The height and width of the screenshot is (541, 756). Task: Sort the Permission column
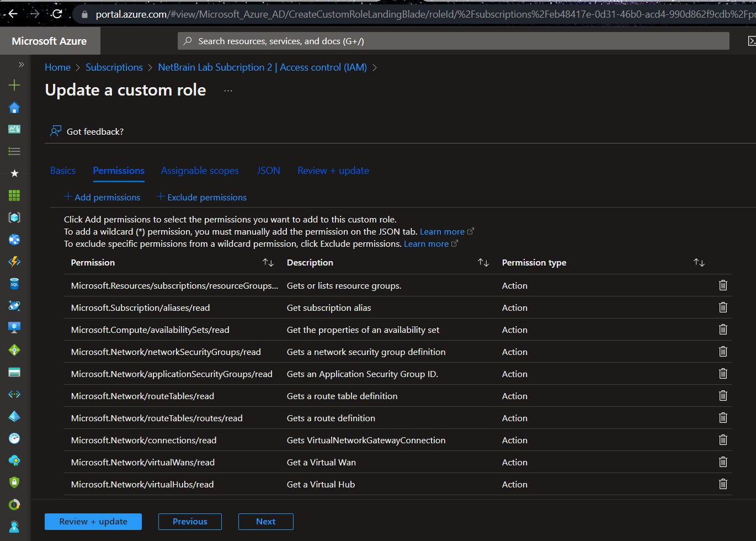(x=269, y=262)
